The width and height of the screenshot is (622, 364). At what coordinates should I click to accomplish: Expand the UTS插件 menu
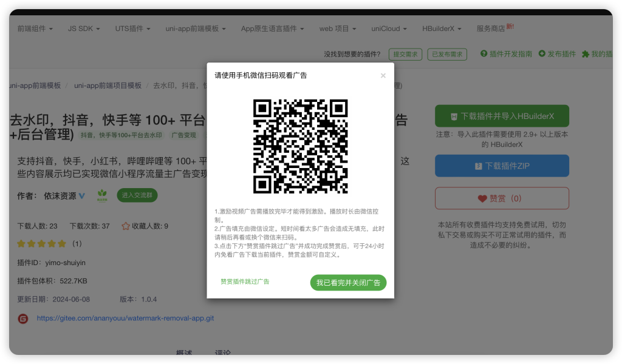[132, 29]
